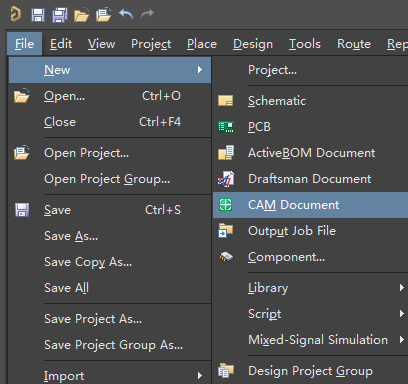This screenshot has width=408, height=384.
Task: Open the Place menu
Action: pyautogui.click(x=202, y=44)
